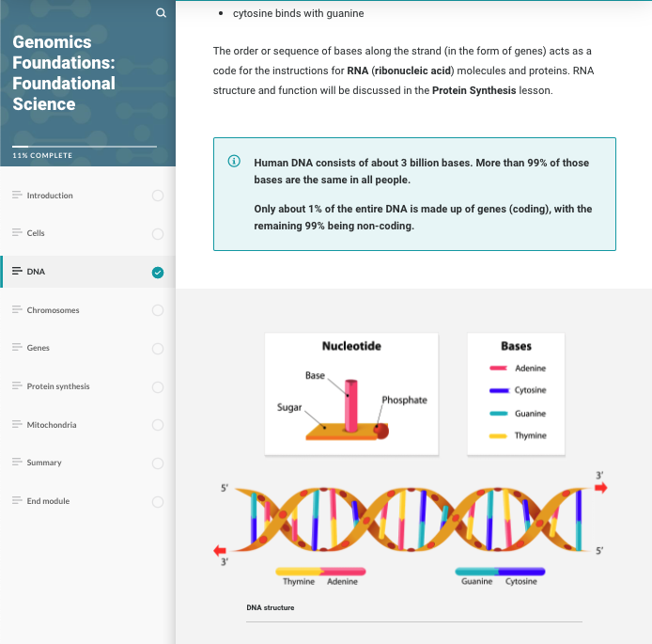The image size is (652, 644).
Task: Click the lines icon beside End module
Action: (x=17, y=500)
